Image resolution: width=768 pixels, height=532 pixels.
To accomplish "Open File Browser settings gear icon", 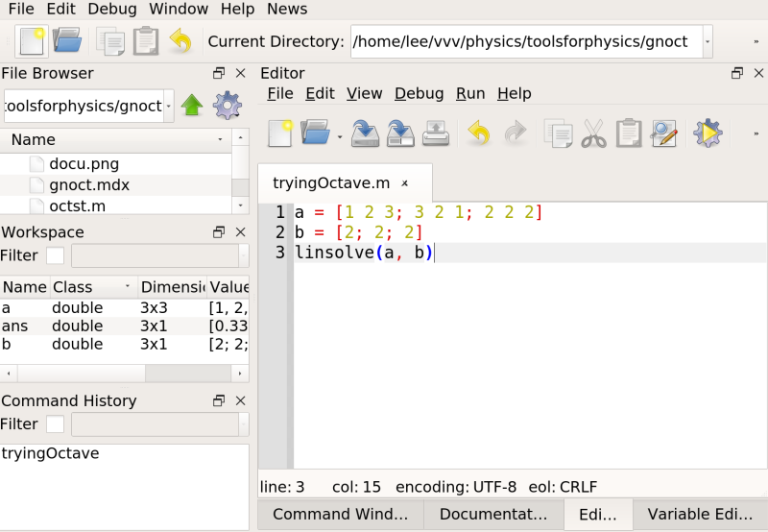I will (x=227, y=106).
